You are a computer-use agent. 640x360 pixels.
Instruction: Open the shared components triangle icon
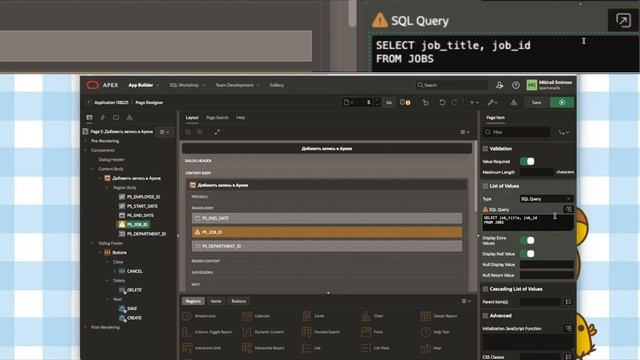tap(513, 102)
